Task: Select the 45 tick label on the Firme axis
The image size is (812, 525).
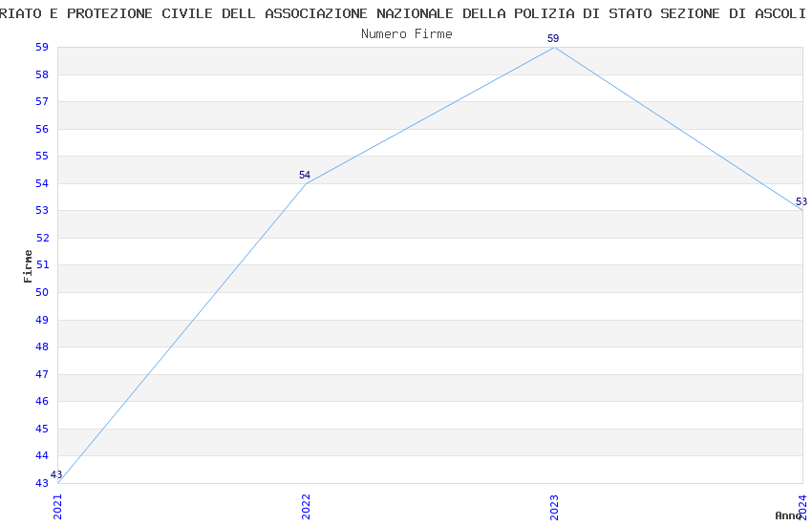Action: pos(42,429)
